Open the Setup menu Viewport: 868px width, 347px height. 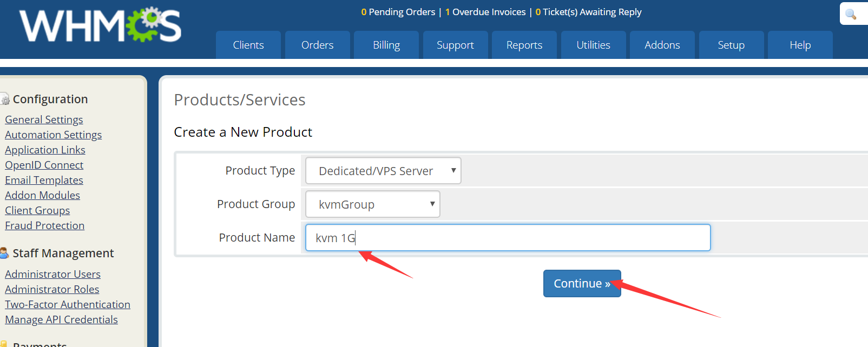[731, 45]
